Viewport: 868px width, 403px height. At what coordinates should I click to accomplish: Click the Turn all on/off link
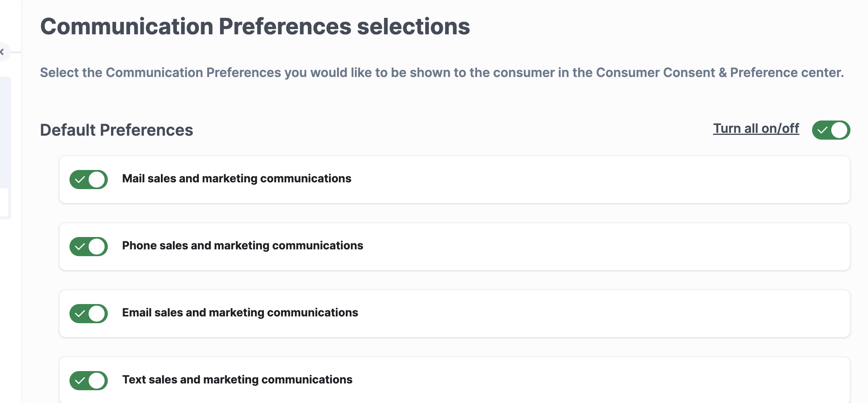click(x=756, y=128)
